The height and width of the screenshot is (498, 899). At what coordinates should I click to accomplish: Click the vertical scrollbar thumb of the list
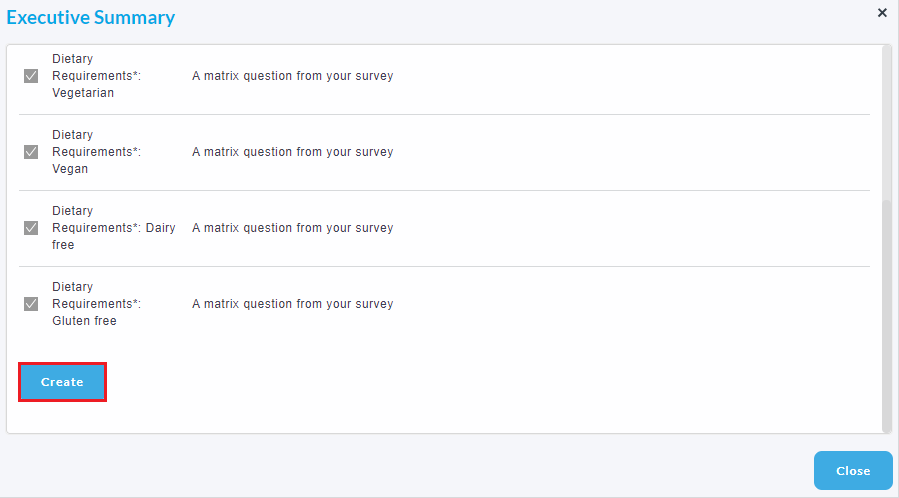pos(886,315)
